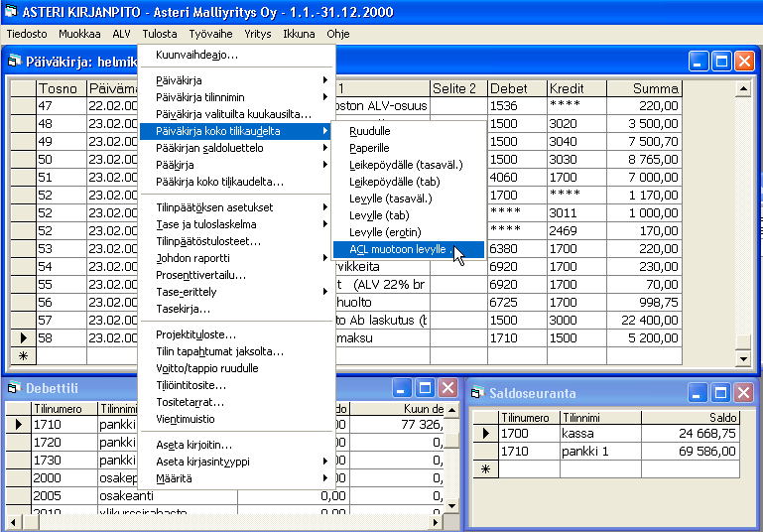The width and height of the screenshot is (763, 532).
Task: Expand Päiväkirja koko tilikaudelta submenu
Action: [235, 131]
